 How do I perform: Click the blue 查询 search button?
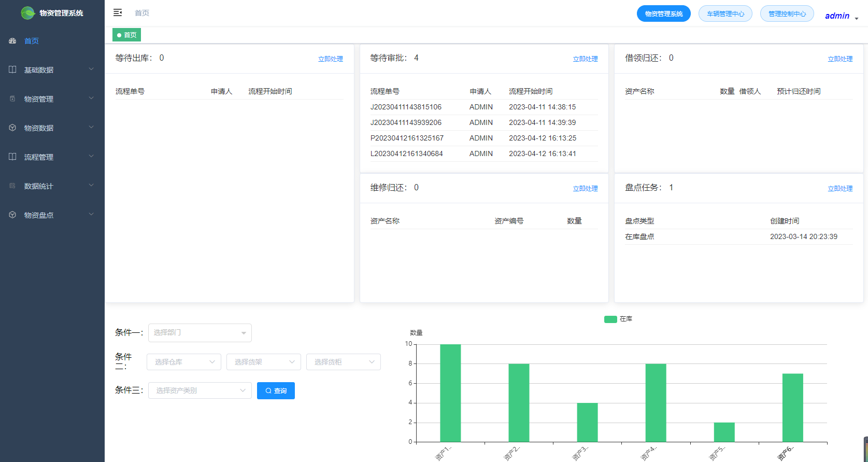[276, 390]
